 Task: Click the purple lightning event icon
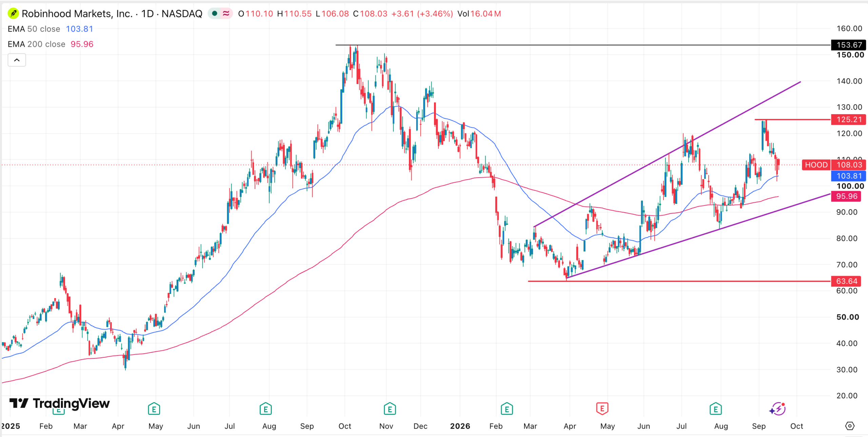pyautogui.click(x=777, y=409)
